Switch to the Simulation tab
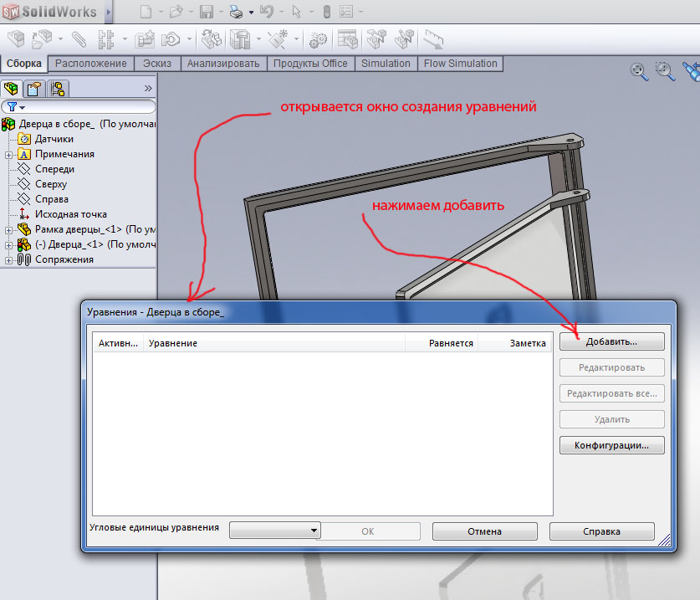Screen dimensions: 700x600 pos(386,64)
